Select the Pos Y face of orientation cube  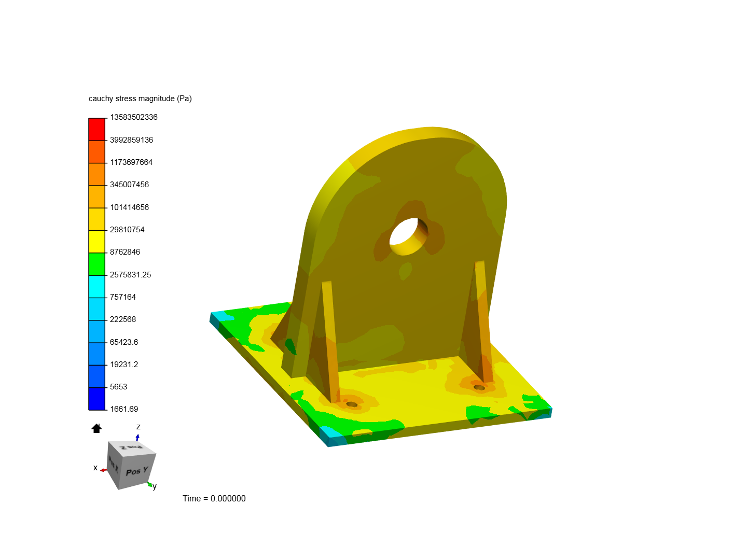[x=137, y=471]
